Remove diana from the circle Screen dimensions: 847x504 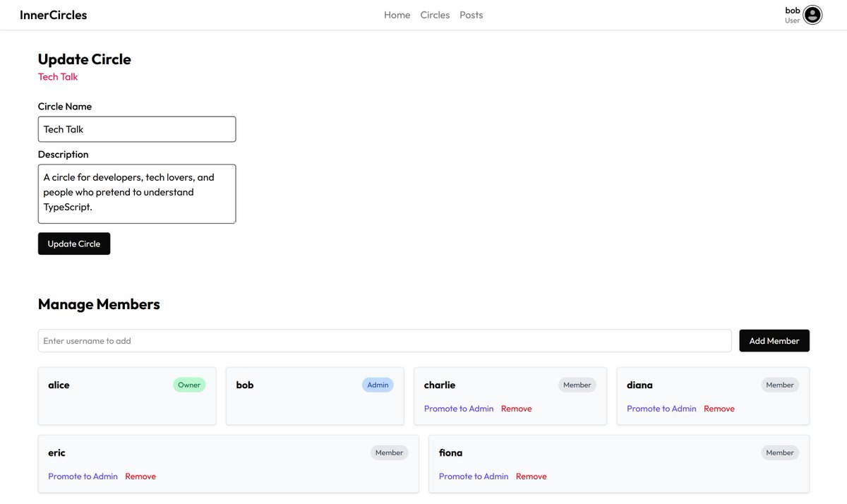click(x=719, y=409)
